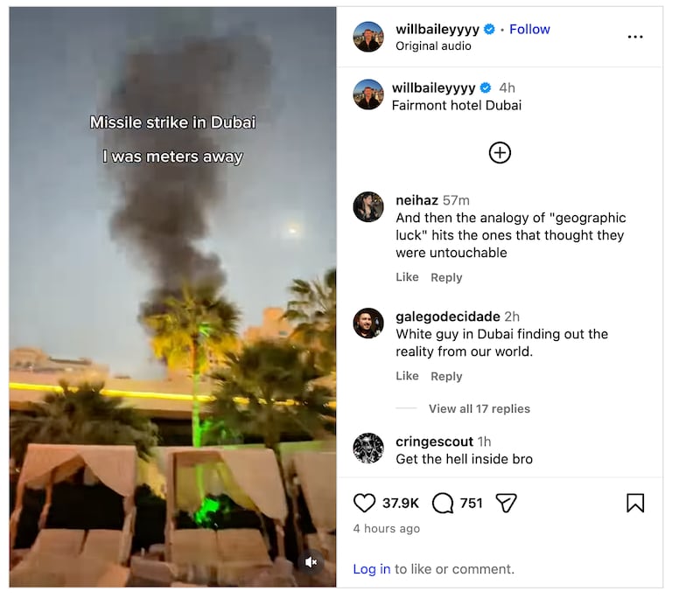Screen dimensions: 700x598
Task: Open post options via the three-dot icon
Action: click(x=637, y=36)
